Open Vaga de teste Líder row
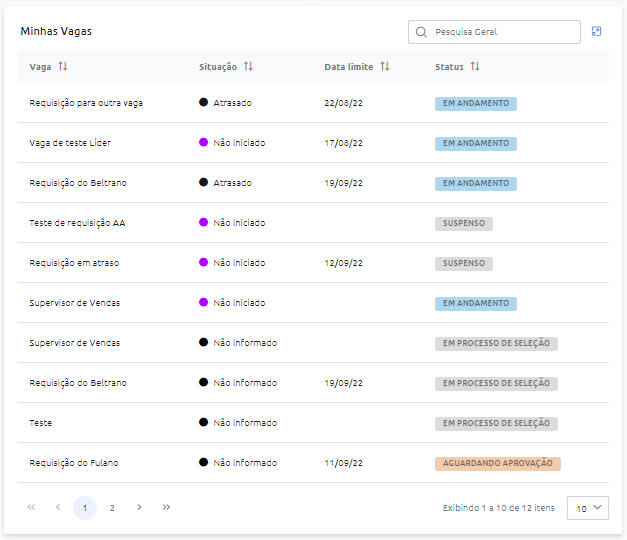 pos(70,143)
